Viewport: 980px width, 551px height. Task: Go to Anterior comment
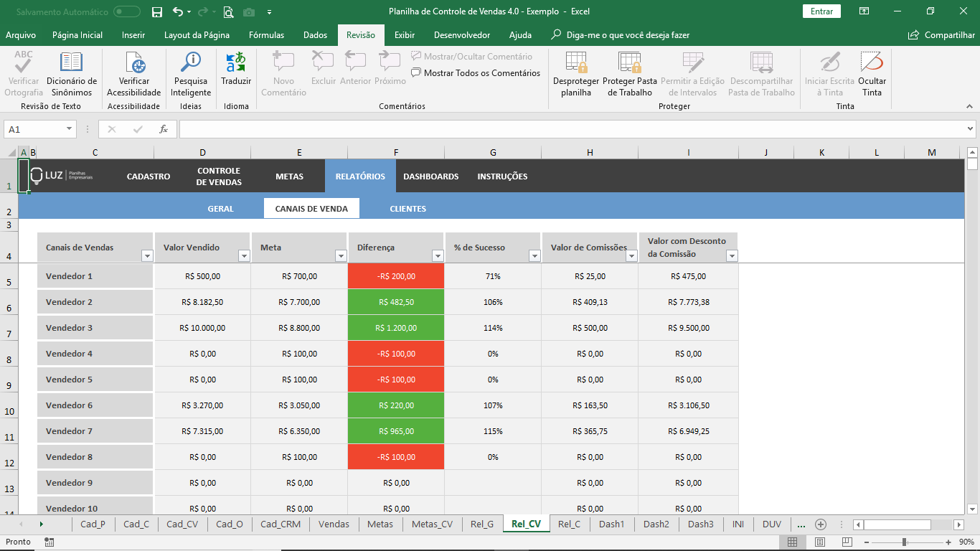(356, 68)
